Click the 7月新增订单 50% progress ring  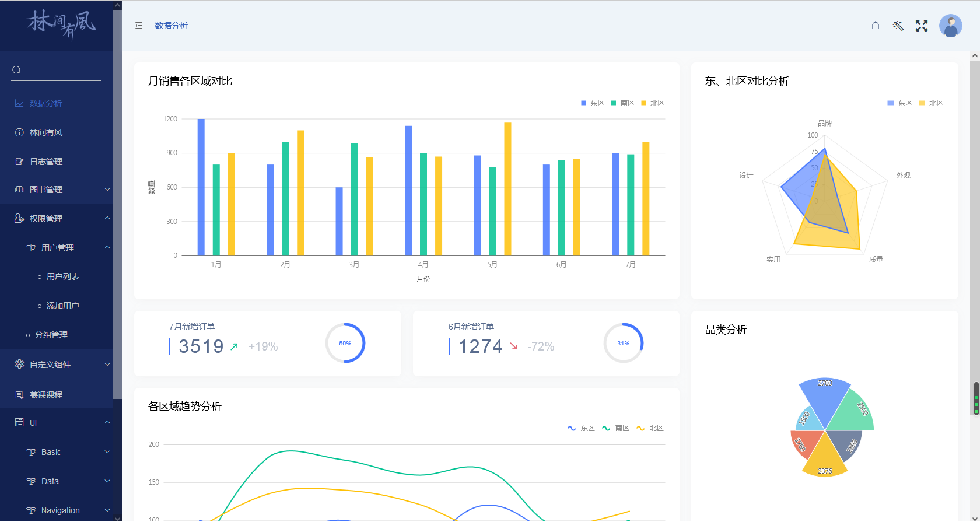345,343
